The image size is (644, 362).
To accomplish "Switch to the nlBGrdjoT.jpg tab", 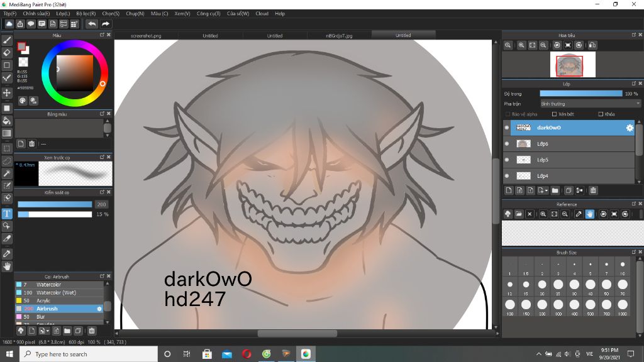I will [339, 36].
